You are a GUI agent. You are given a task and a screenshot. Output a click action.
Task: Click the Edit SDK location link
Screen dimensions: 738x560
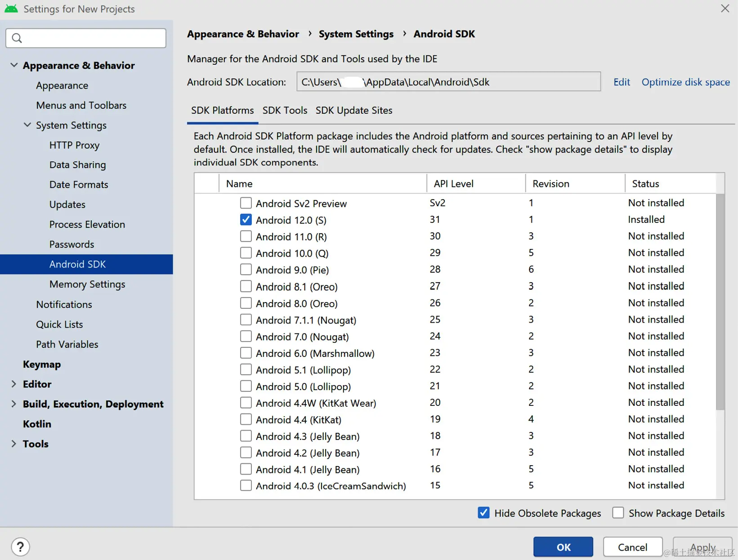[622, 82]
